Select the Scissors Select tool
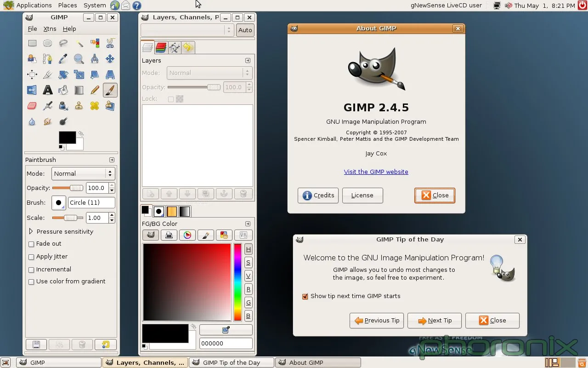This screenshot has width=588, height=368. (x=110, y=43)
